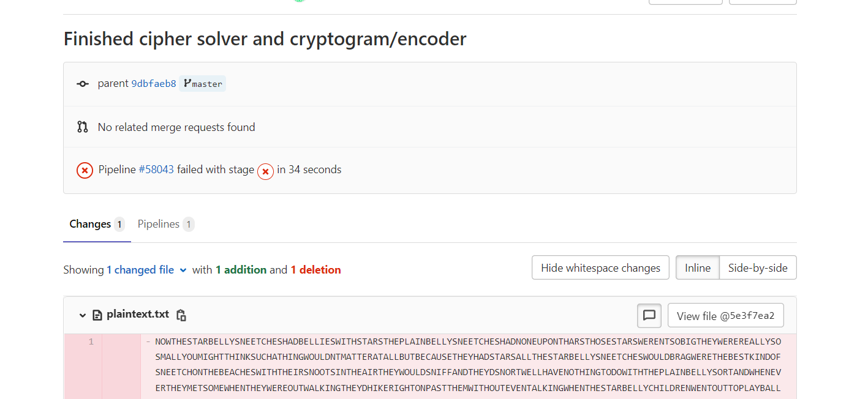
Task: Select the Changes tab
Action: click(x=90, y=224)
